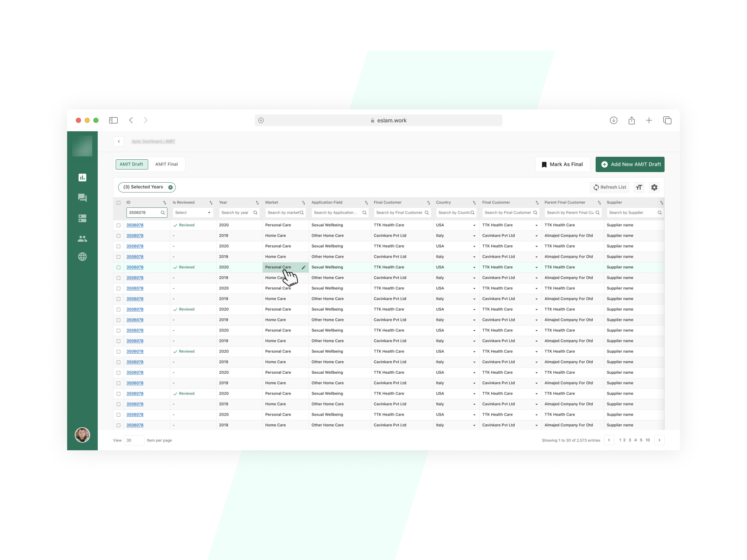Open table settings via gear icon
The width and height of the screenshot is (747, 560).
(x=654, y=187)
